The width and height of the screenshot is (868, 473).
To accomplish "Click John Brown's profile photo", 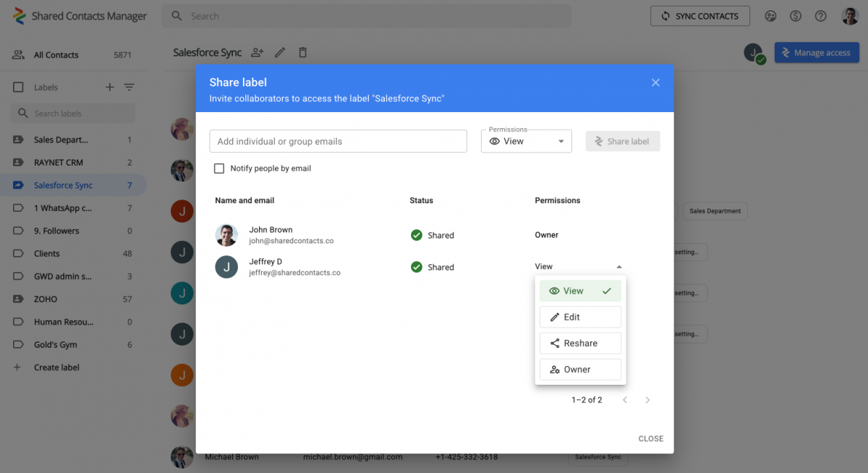I will point(226,235).
